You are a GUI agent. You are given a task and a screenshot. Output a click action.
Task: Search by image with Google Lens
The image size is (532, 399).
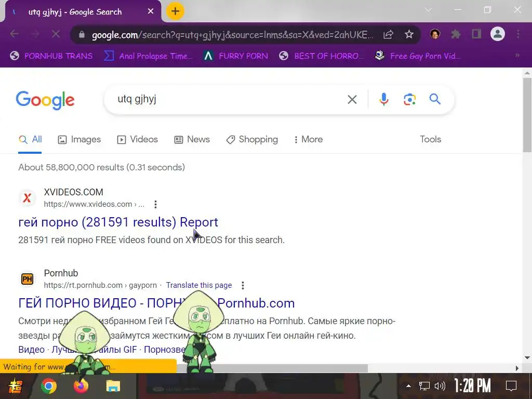click(409, 99)
